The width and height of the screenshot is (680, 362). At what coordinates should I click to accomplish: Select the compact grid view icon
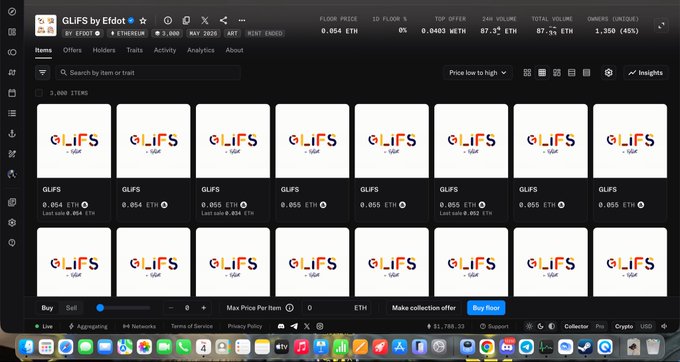click(x=542, y=73)
